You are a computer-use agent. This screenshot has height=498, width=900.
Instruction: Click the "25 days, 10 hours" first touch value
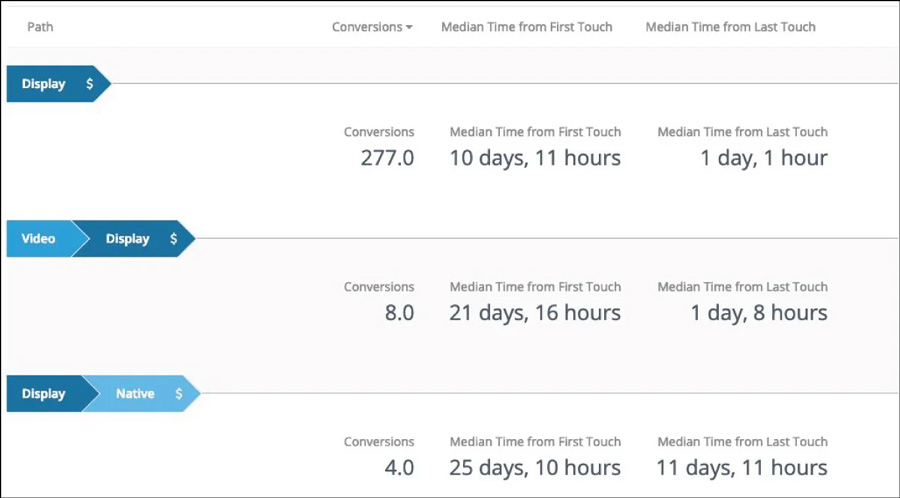click(535, 468)
